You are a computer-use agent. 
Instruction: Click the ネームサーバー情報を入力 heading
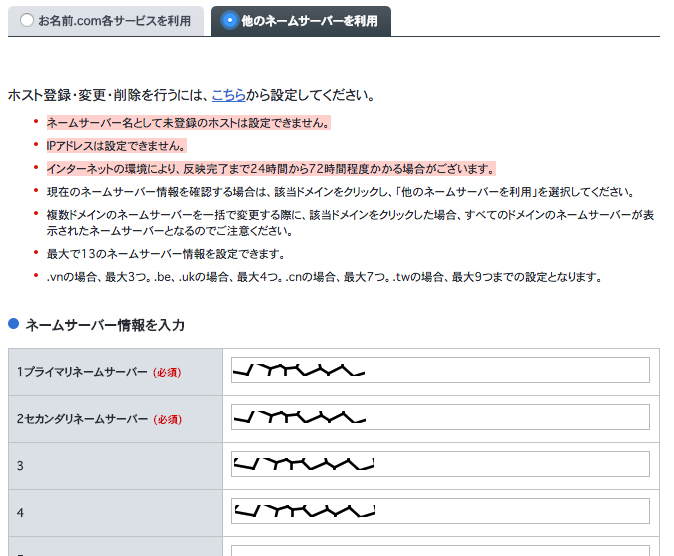(105, 325)
